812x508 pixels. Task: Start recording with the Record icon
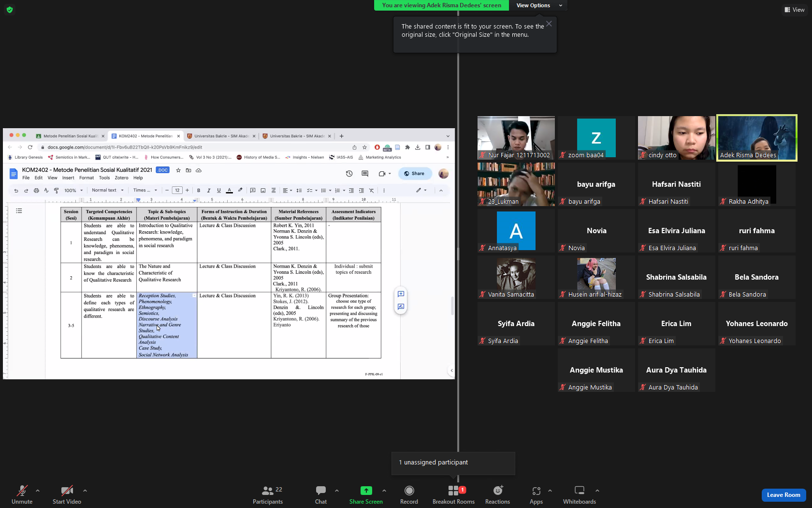click(x=409, y=495)
